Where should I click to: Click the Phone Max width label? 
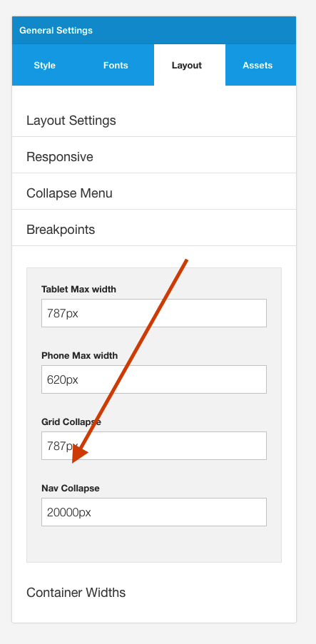coord(80,356)
